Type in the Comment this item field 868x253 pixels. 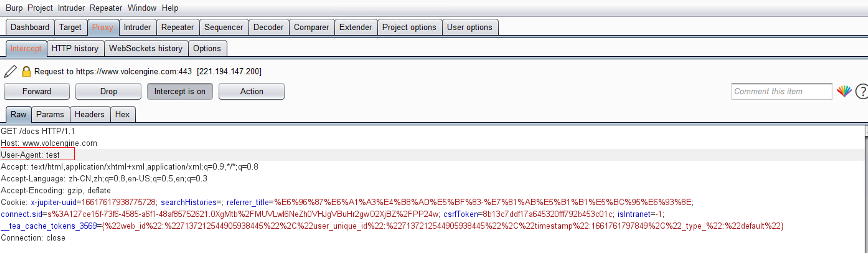(x=781, y=91)
